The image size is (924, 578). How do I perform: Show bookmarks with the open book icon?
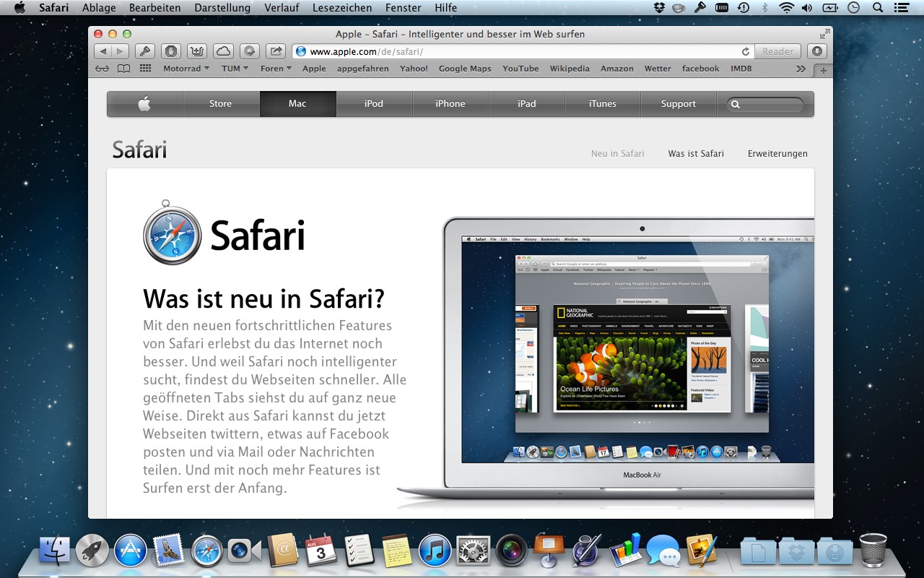pyautogui.click(x=124, y=68)
